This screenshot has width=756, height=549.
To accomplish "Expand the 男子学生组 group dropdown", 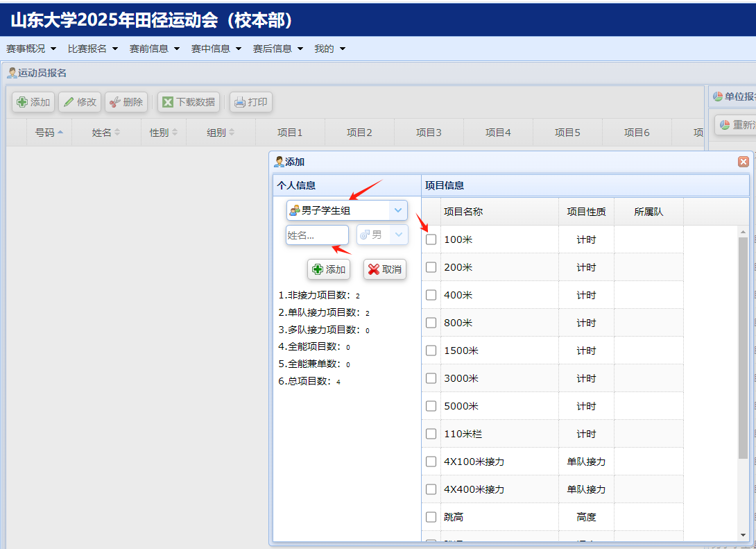I will (x=398, y=210).
